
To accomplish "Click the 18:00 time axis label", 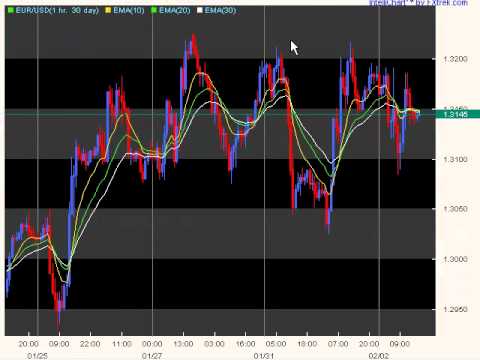I will click(x=307, y=344).
